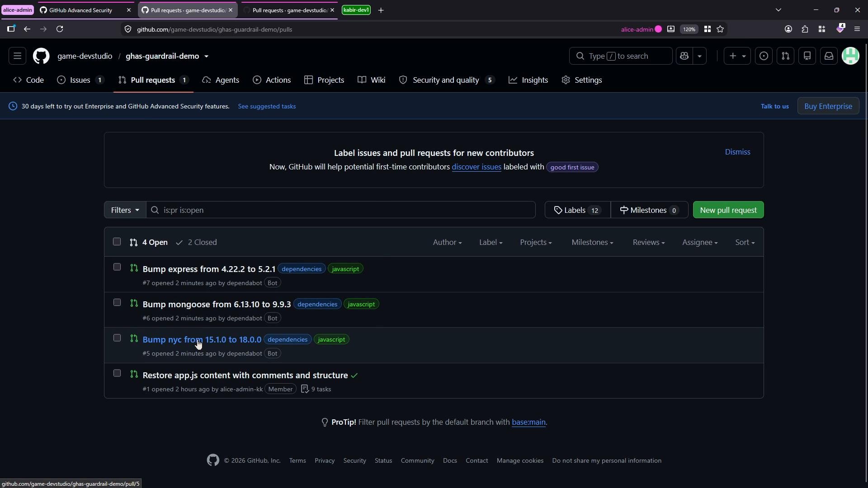The height and width of the screenshot is (488, 868).
Task: Open Bump mongoose from 6.13.10 to 9.9.3
Action: (217, 305)
